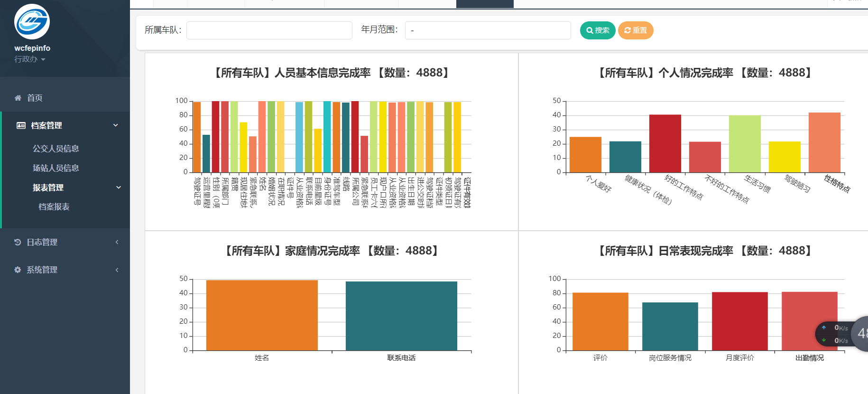Focus the 年月范围 date range field
The image size is (868, 394).
pos(488,30)
